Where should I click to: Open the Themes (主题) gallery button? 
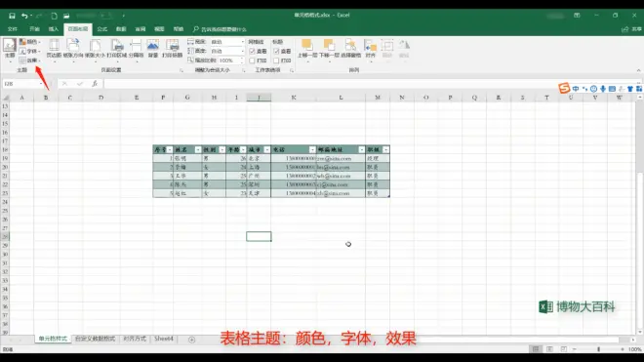(x=10, y=50)
